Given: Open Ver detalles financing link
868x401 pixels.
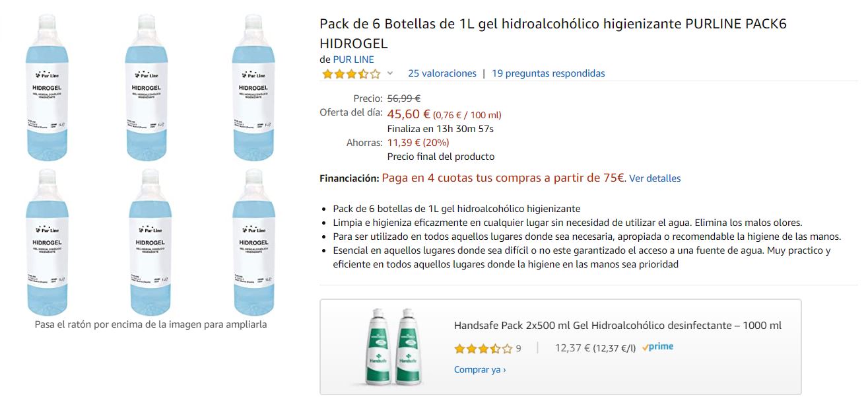Looking at the screenshot, I should tap(655, 178).
